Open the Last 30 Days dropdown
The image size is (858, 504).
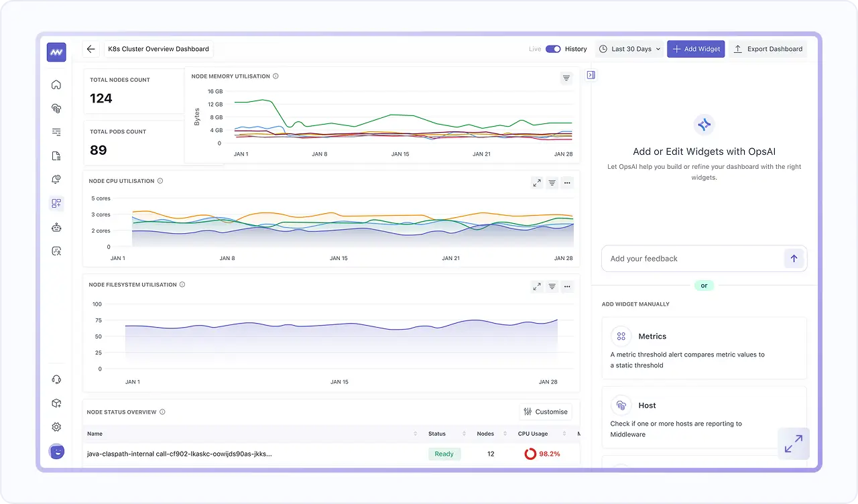click(x=630, y=49)
